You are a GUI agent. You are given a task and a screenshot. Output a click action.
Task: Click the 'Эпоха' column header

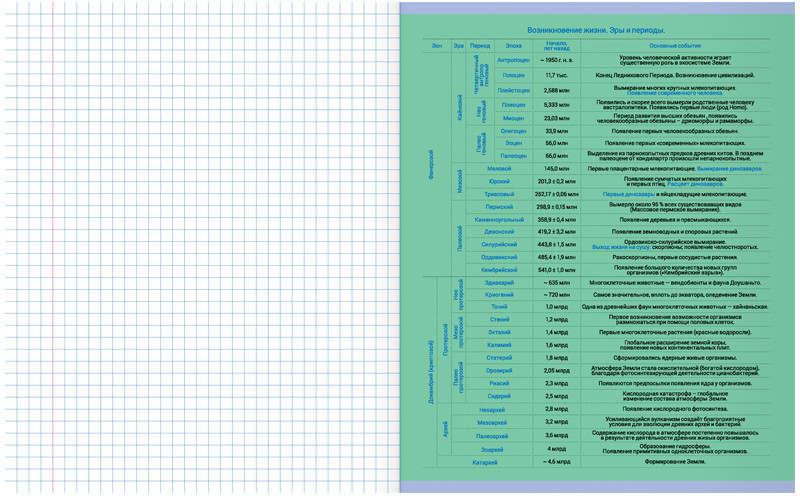[x=513, y=46]
